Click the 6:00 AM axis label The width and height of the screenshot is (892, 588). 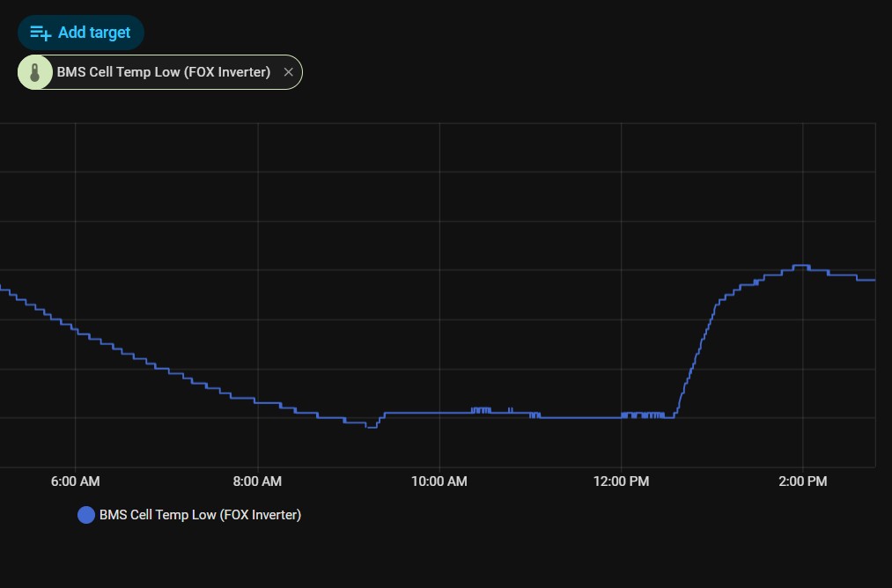[76, 481]
